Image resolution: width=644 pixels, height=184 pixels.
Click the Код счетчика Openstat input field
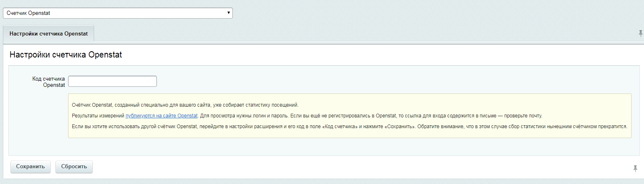click(x=112, y=81)
